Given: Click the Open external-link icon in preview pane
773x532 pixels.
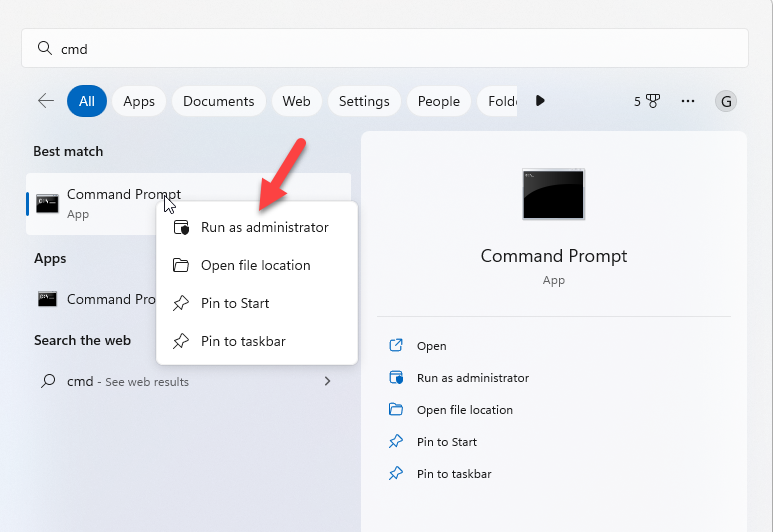Looking at the screenshot, I should tap(396, 345).
